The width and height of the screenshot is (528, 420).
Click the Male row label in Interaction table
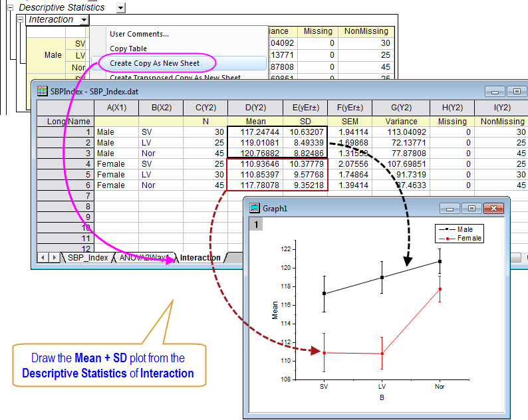point(53,55)
